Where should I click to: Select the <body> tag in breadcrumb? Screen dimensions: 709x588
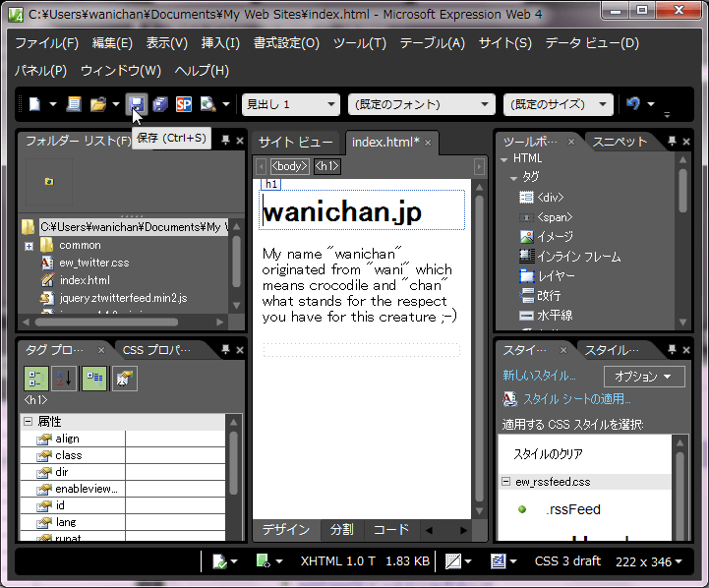point(289,166)
